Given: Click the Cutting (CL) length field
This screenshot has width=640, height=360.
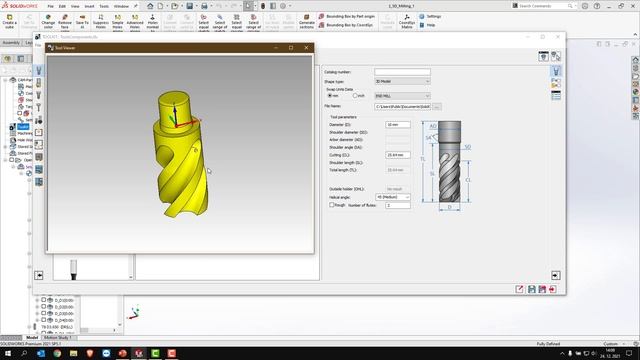Looking at the screenshot, I should pyautogui.click(x=398, y=155).
